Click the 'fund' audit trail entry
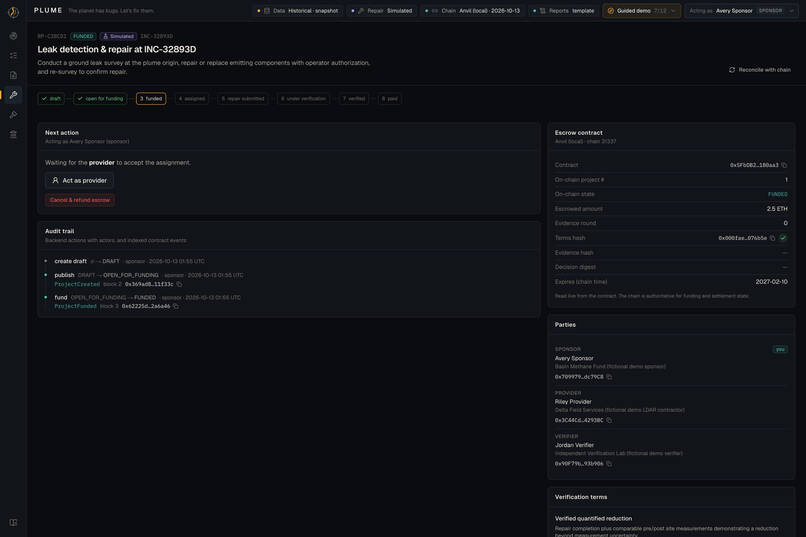This screenshot has width=806, height=537. click(61, 297)
